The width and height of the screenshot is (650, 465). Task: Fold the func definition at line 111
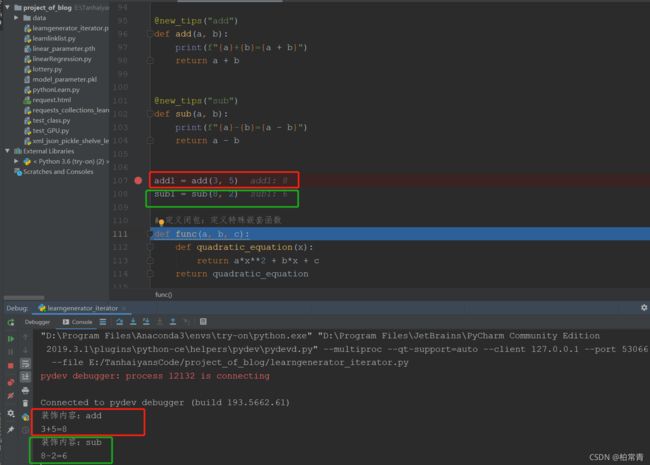(x=151, y=234)
